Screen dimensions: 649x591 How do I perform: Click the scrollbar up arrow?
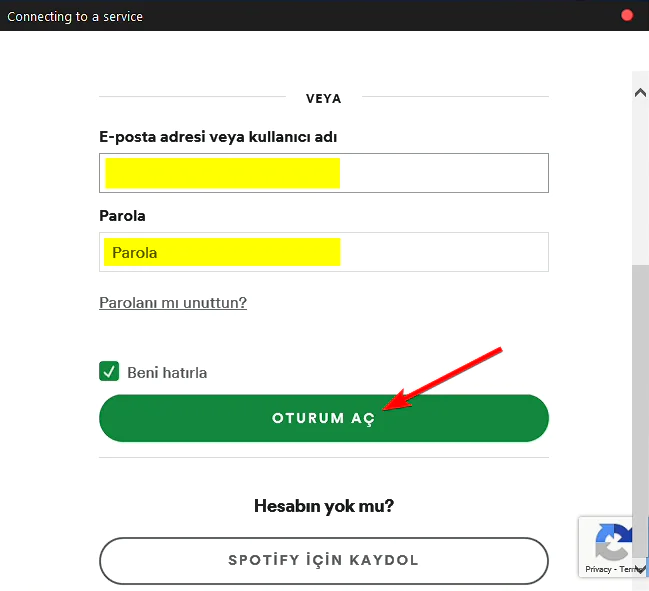640,92
